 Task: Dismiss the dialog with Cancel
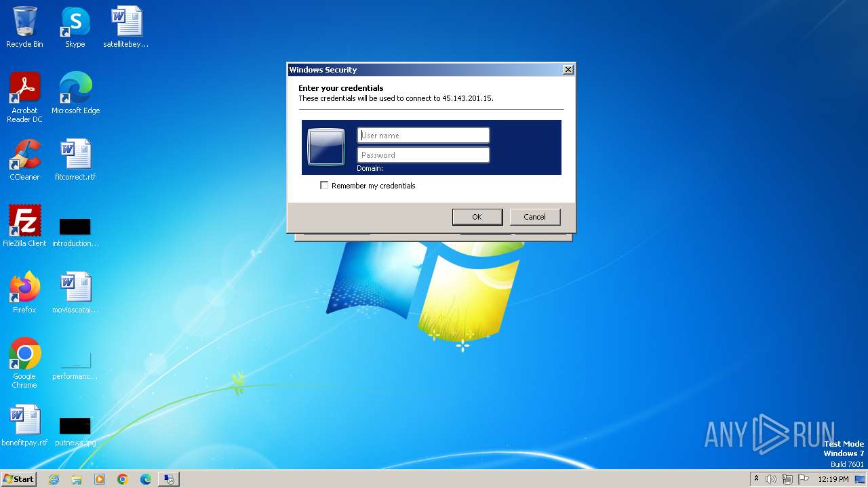535,217
